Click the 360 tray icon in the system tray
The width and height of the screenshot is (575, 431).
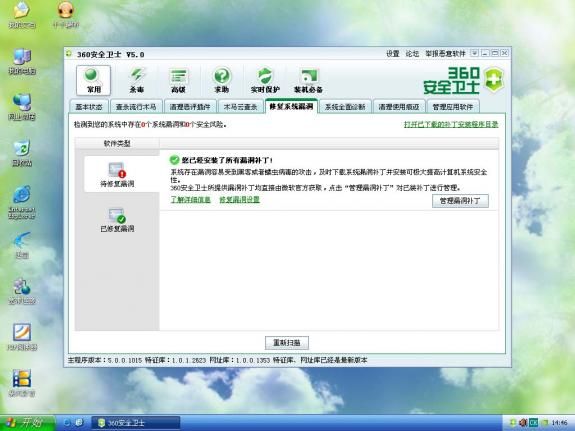point(512,423)
